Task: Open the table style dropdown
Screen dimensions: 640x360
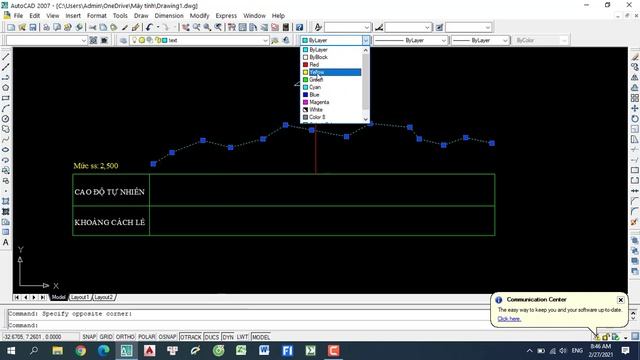Action: click(x=488, y=27)
